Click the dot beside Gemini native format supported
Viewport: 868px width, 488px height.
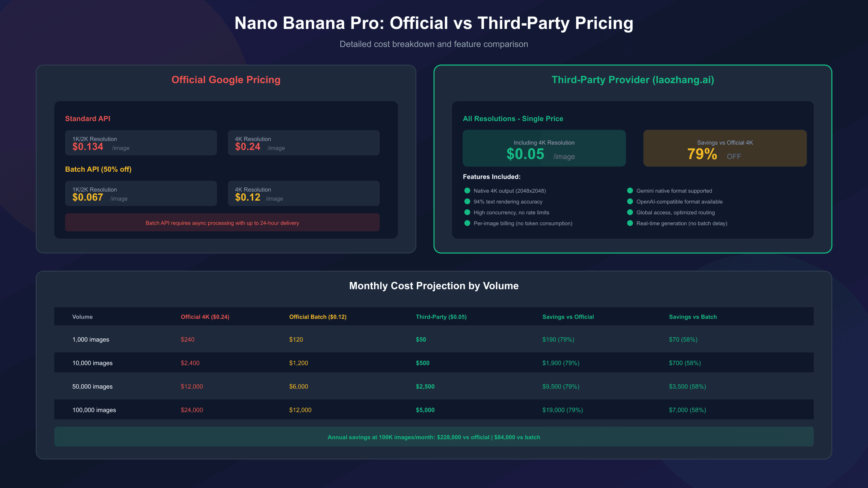tap(630, 191)
